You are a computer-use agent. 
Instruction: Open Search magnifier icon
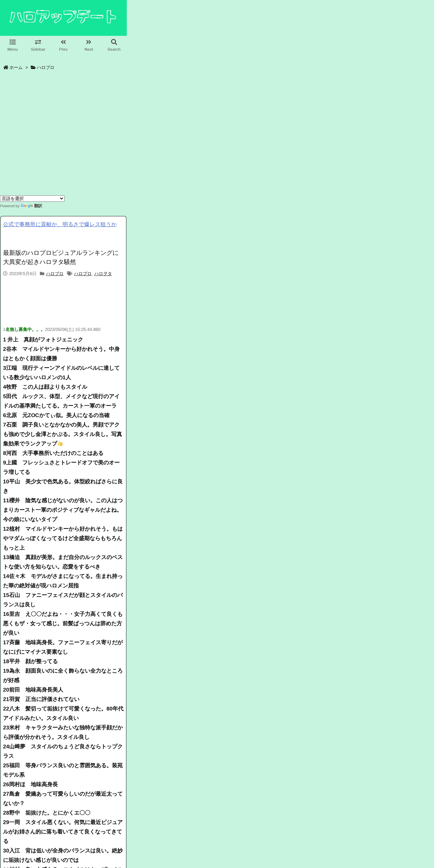coord(114,42)
